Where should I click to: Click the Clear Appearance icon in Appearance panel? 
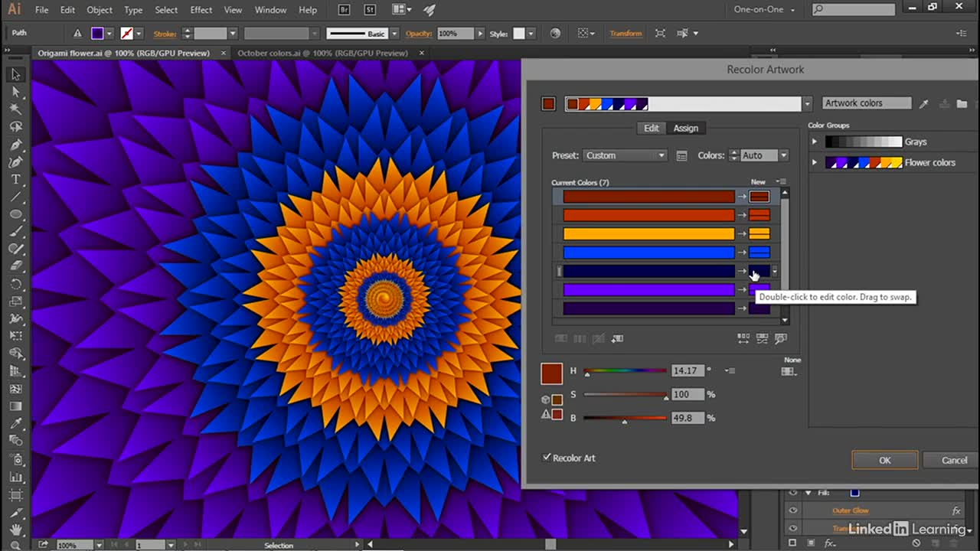915,543
